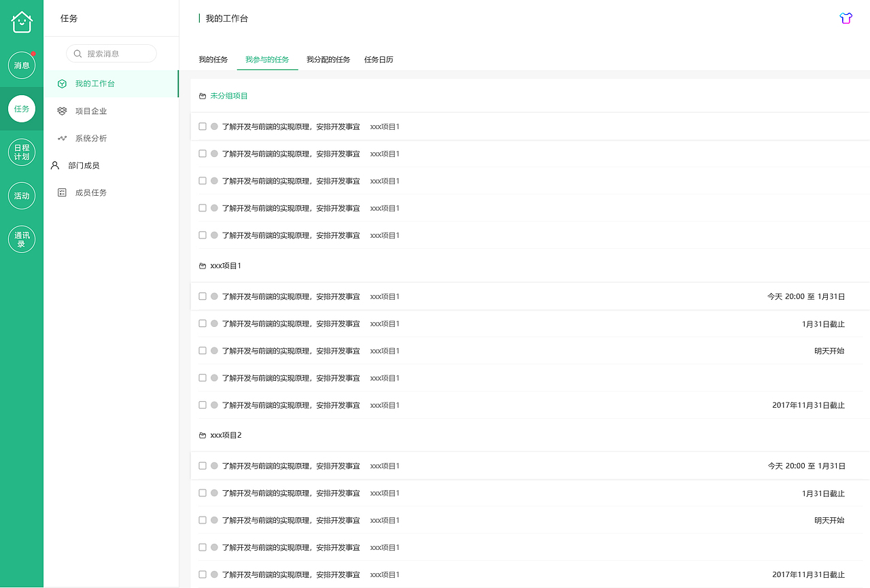
Task: Select the 我参与的任务 tab
Action: (x=267, y=60)
